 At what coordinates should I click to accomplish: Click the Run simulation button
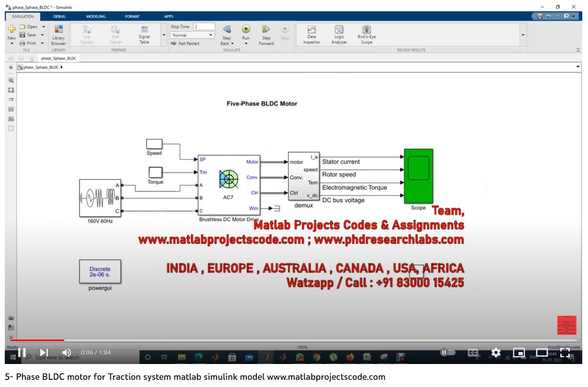(246, 30)
